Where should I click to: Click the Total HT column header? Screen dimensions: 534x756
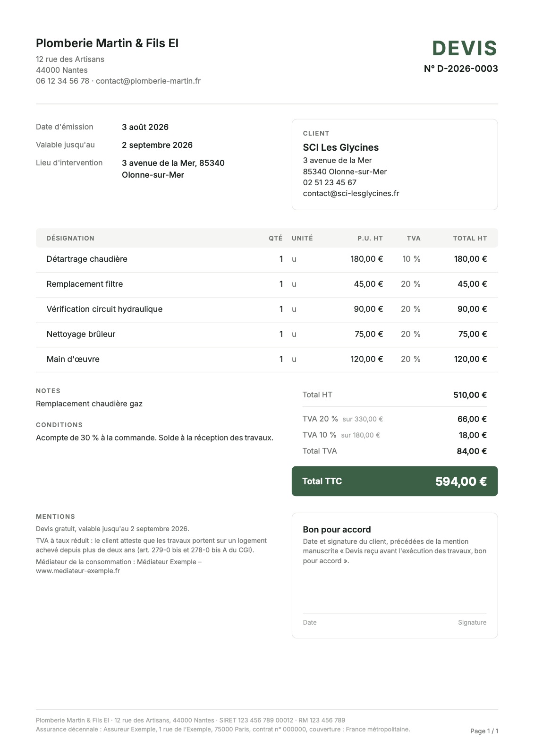pyautogui.click(x=470, y=238)
